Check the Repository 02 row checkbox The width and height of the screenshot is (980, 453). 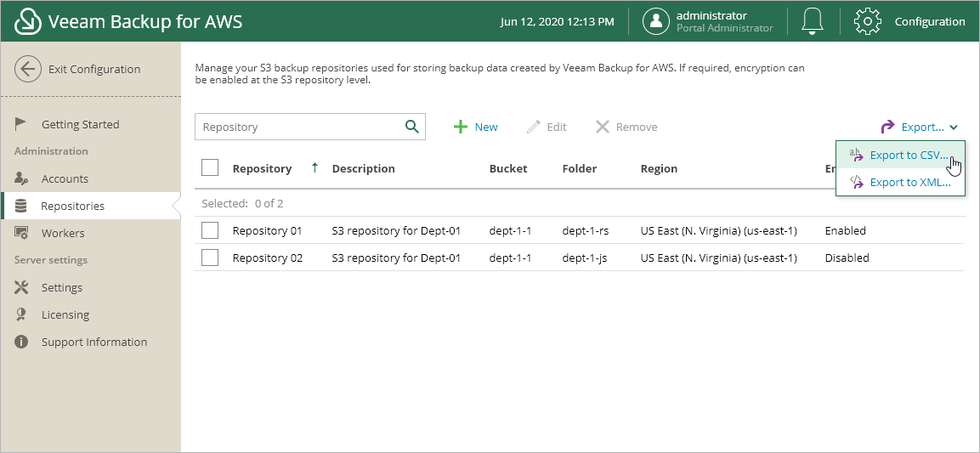[210, 258]
